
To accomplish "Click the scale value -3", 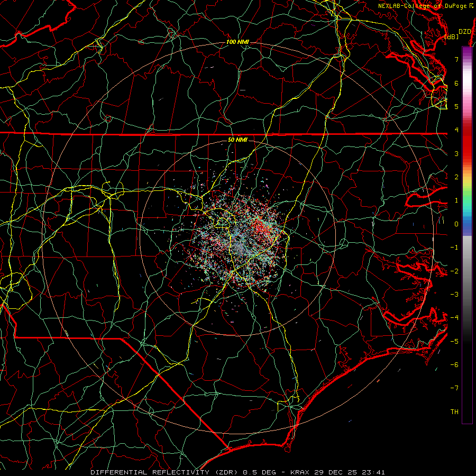I will [454, 295].
